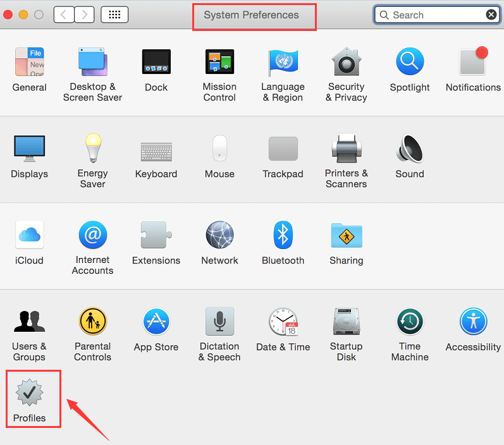Close the System Preferences window

coord(8,15)
